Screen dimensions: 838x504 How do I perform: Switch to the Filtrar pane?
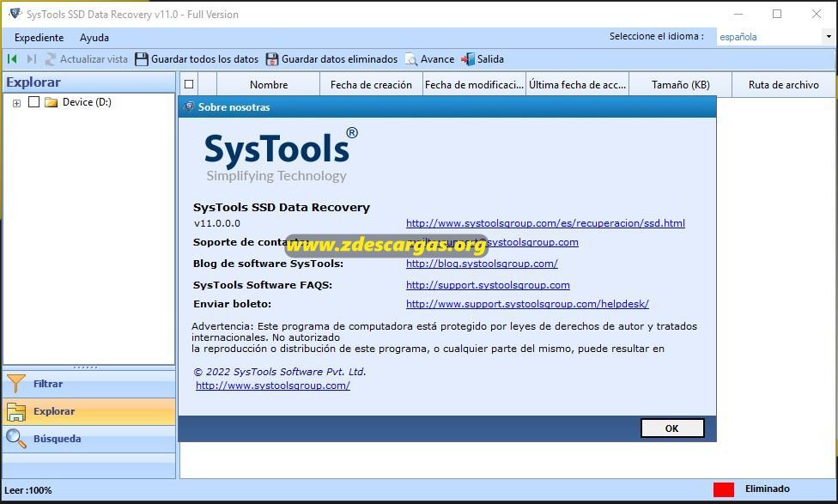point(89,384)
